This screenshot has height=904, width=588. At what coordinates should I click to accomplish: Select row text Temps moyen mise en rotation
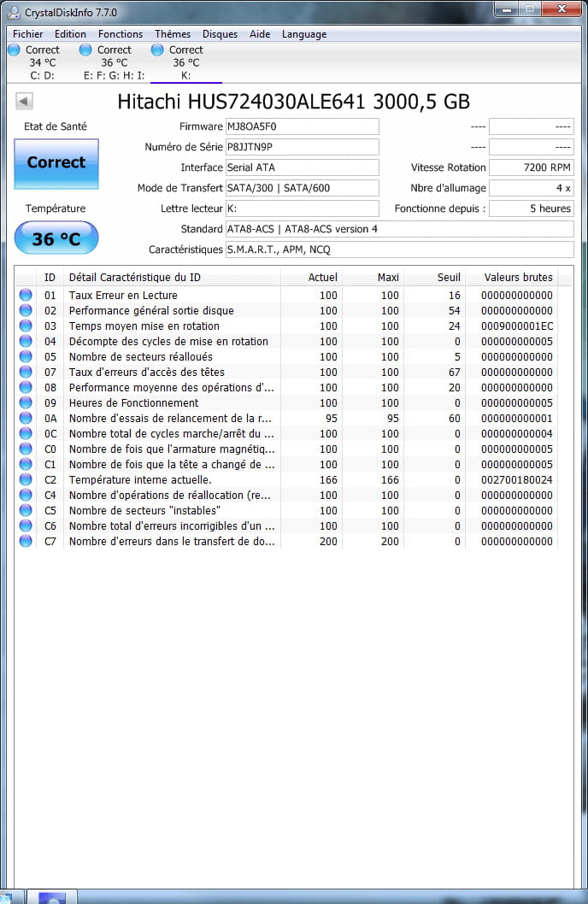[144, 326]
